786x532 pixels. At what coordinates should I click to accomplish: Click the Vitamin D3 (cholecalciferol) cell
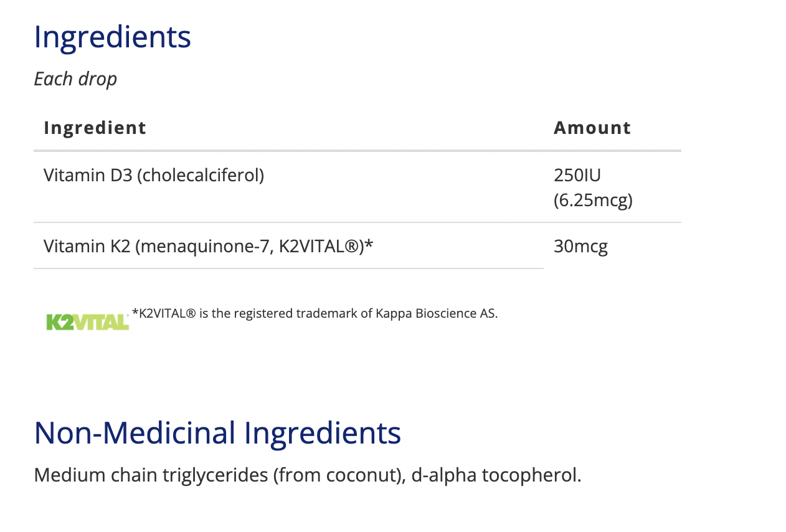(x=154, y=176)
